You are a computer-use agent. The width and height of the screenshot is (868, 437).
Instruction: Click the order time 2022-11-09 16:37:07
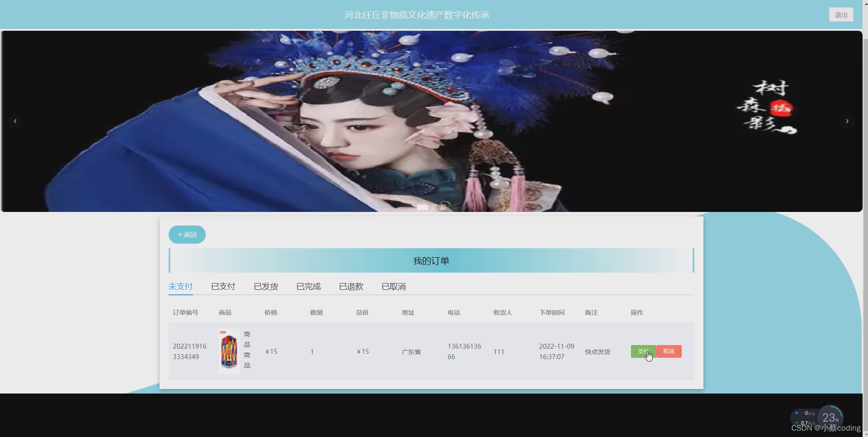(x=557, y=351)
